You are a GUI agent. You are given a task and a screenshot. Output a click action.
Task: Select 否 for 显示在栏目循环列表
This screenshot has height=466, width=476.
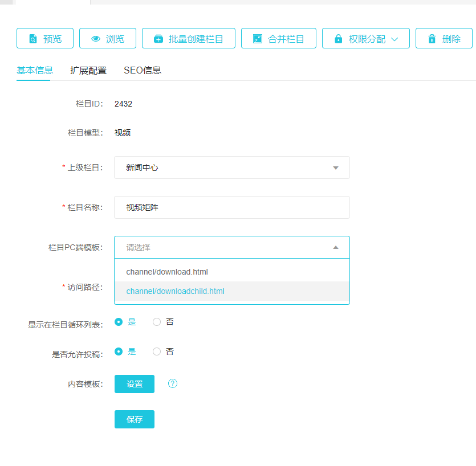(x=157, y=322)
